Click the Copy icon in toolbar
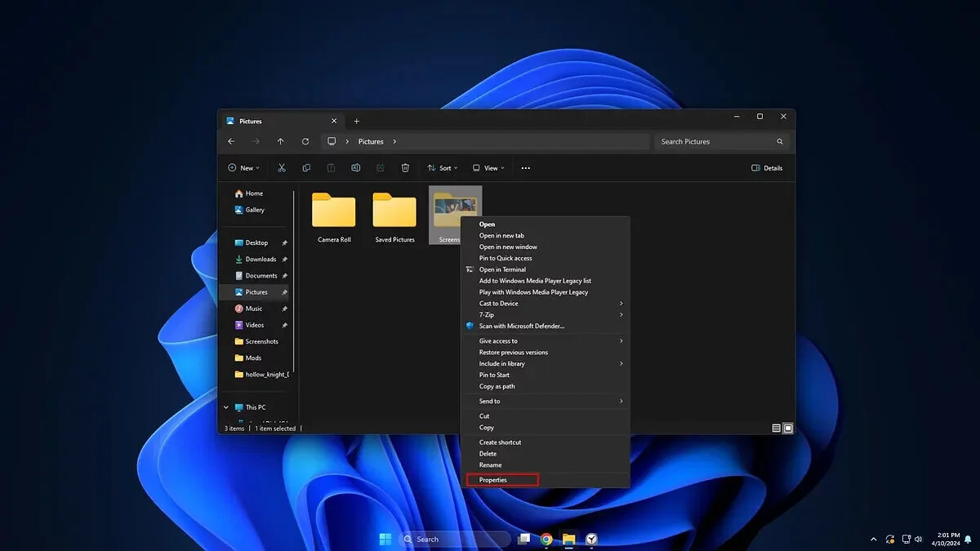The width and height of the screenshot is (980, 551). pos(306,168)
